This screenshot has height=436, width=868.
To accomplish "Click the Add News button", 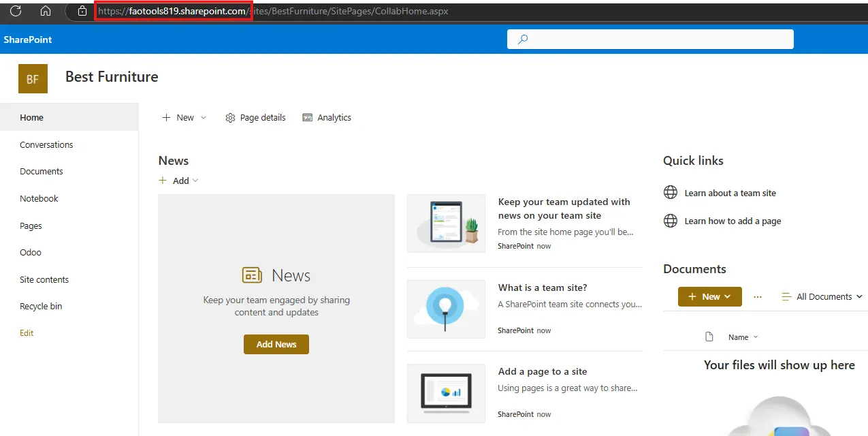I will click(276, 344).
